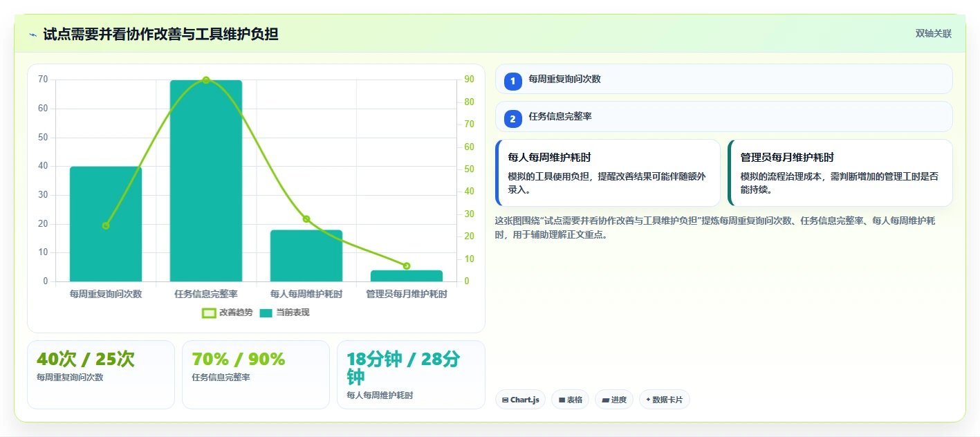Click the trend line point above the 管理员每月维护耗时 bar
The image size is (980, 437).
click(407, 266)
